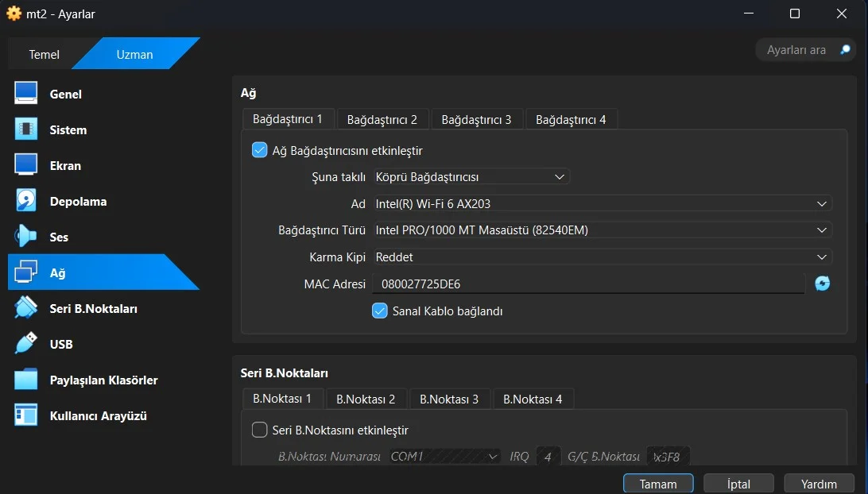Uncheck Sanal Kablo bağlandı checkbox
This screenshot has height=494, width=868.
pos(380,311)
